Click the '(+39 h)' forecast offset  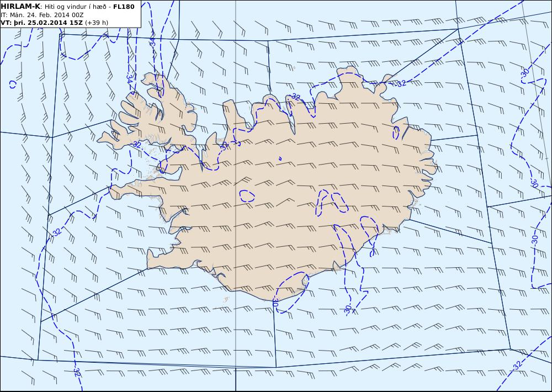[x=97, y=23]
